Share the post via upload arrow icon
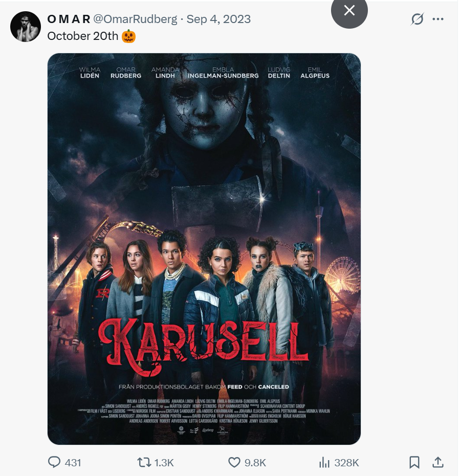461x476 pixels. tap(438, 462)
